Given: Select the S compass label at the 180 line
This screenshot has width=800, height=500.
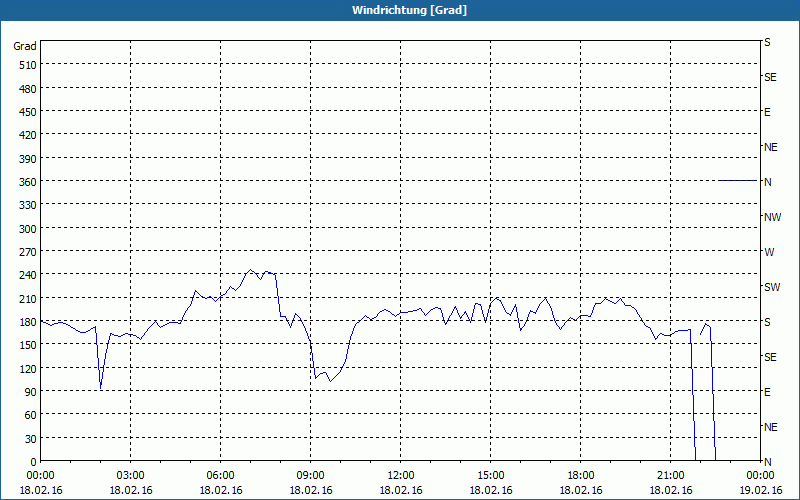Looking at the screenshot, I should pos(767,322).
